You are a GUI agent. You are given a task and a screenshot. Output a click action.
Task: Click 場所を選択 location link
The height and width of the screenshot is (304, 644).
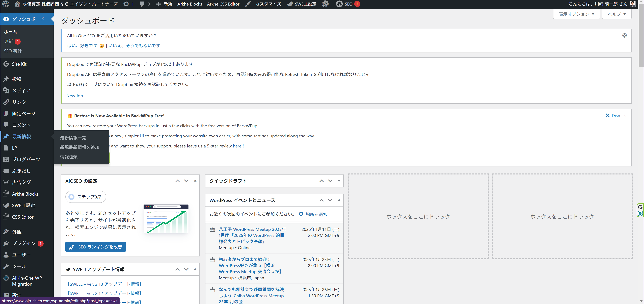[x=313, y=214]
